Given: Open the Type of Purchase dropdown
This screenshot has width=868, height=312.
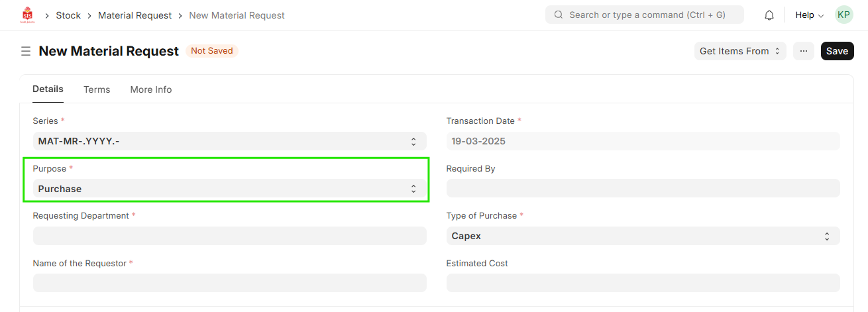Looking at the screenshot, I should [x=643, y=236].
